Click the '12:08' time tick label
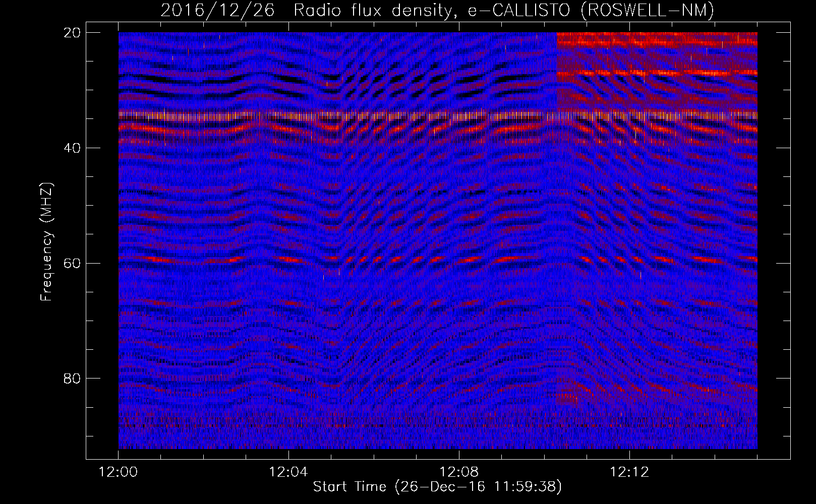Screen dimensions: 816x504 [x=459, y=472]
